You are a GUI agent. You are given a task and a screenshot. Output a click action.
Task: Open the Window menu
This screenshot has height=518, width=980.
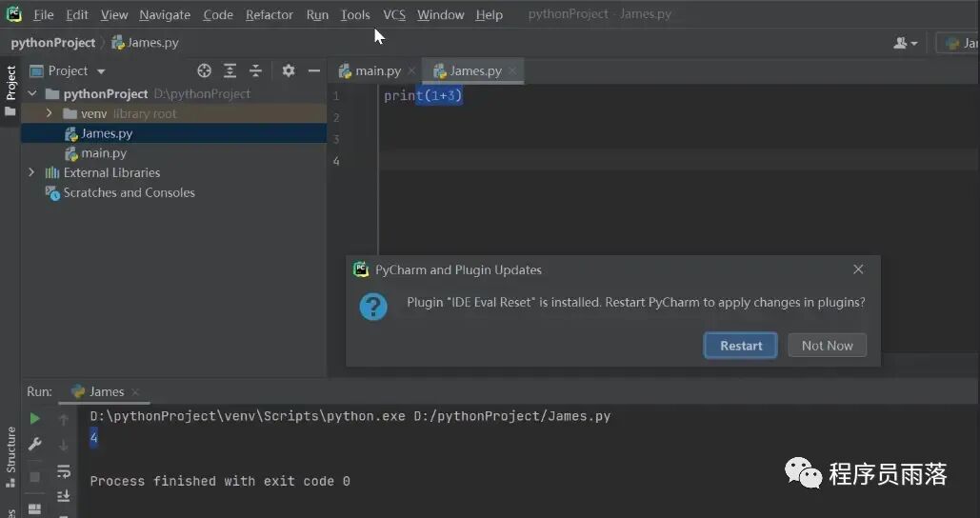441,14
